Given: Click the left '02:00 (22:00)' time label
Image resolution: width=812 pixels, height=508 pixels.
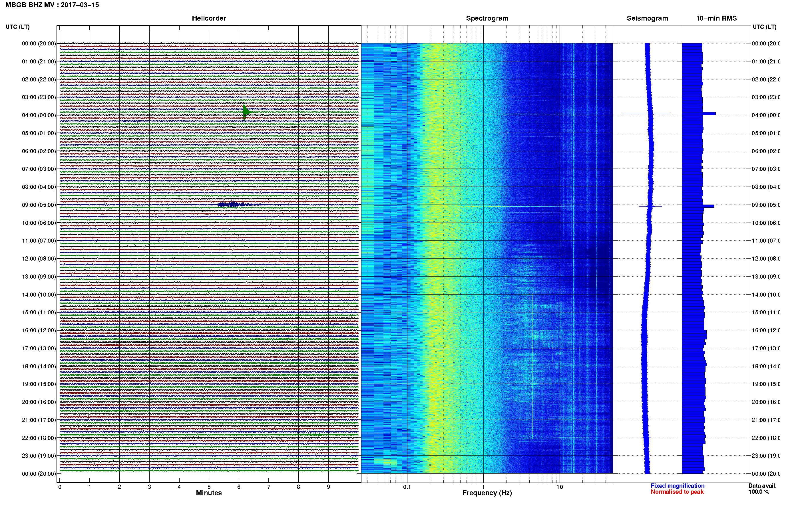Looking at the screenshot, I should point(39,79).
